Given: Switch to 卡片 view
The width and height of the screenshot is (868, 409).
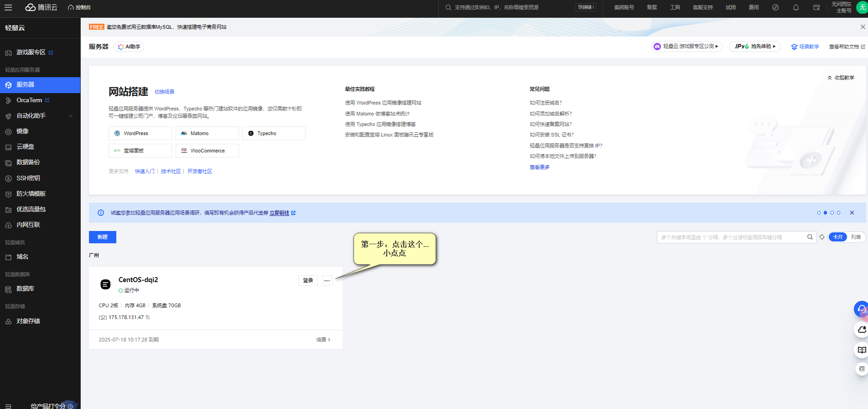Looking at the screenshot, I should pos(838,237).
